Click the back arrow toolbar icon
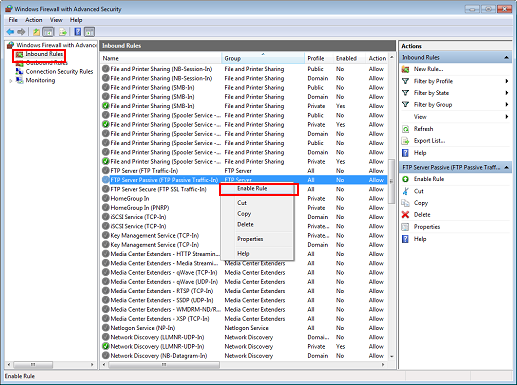 10,32
